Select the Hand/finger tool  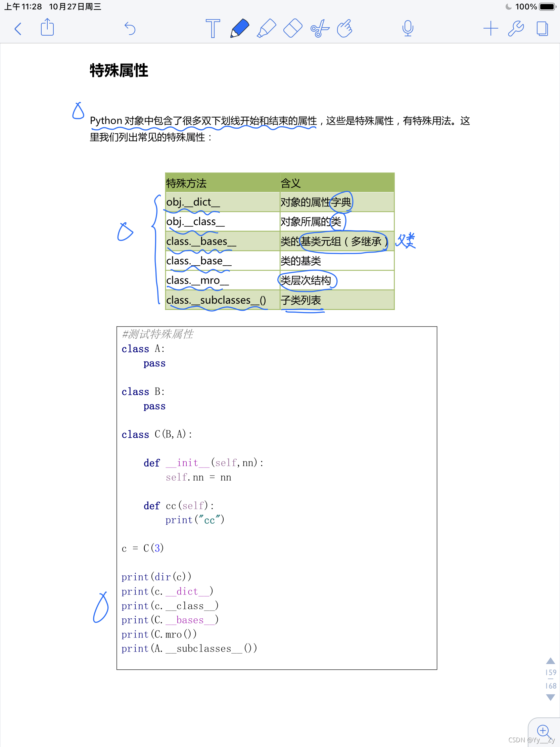345,28
